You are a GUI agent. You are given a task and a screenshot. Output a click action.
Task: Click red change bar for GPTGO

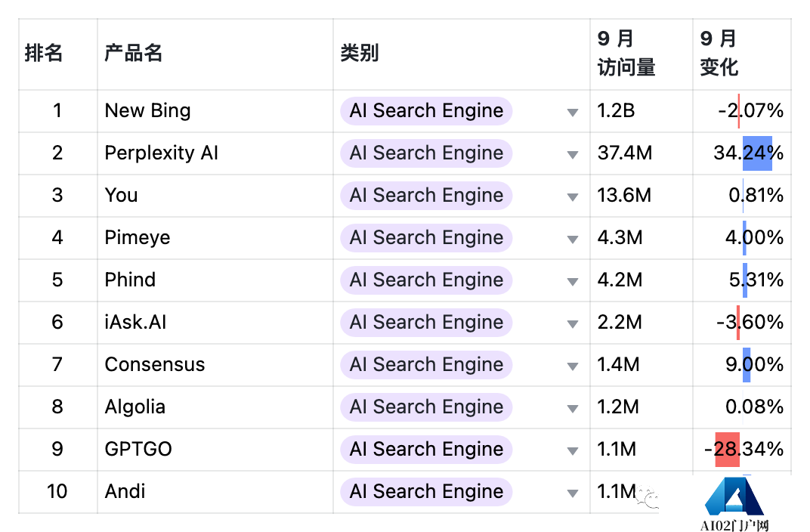pyautogui.click(x=728, y=450)
